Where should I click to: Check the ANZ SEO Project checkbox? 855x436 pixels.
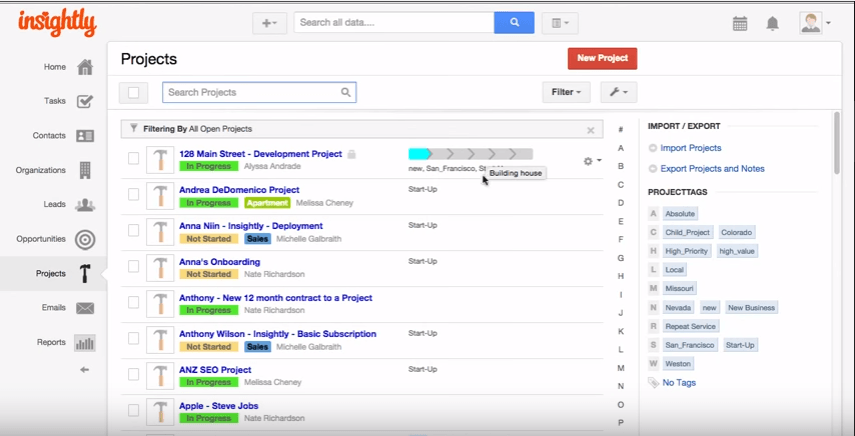point(134,374)
